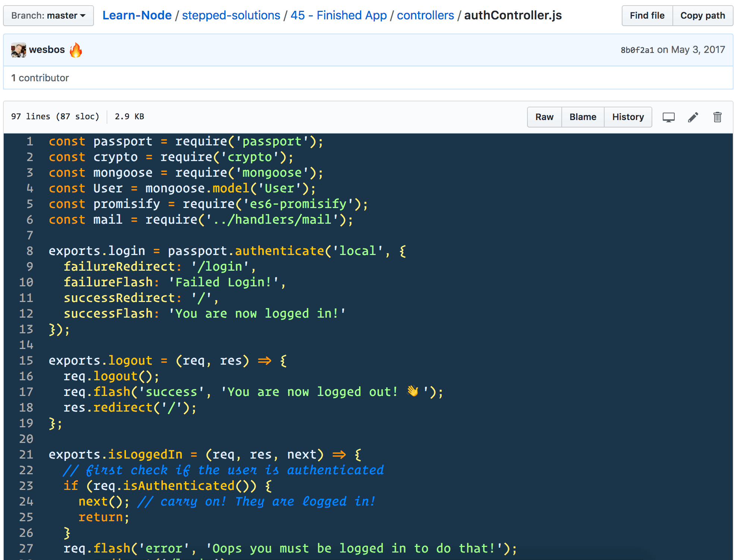Click the fire emoji next to wesbos

pos(76,49)
